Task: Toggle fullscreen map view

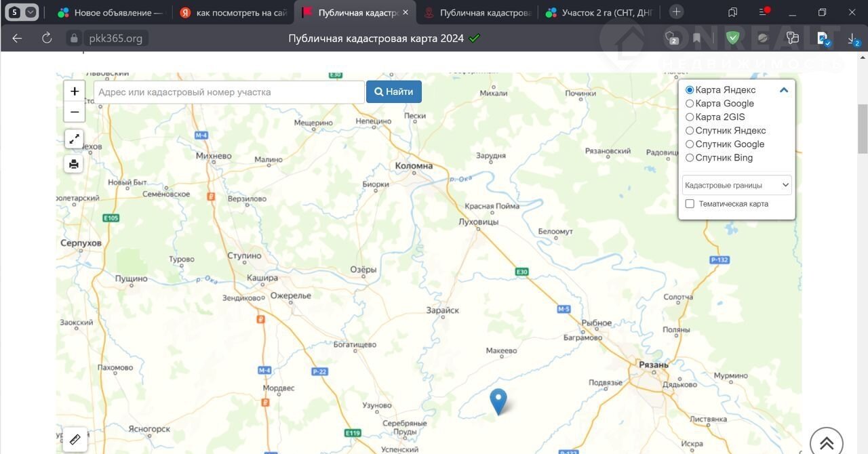Action: point(74,139)
